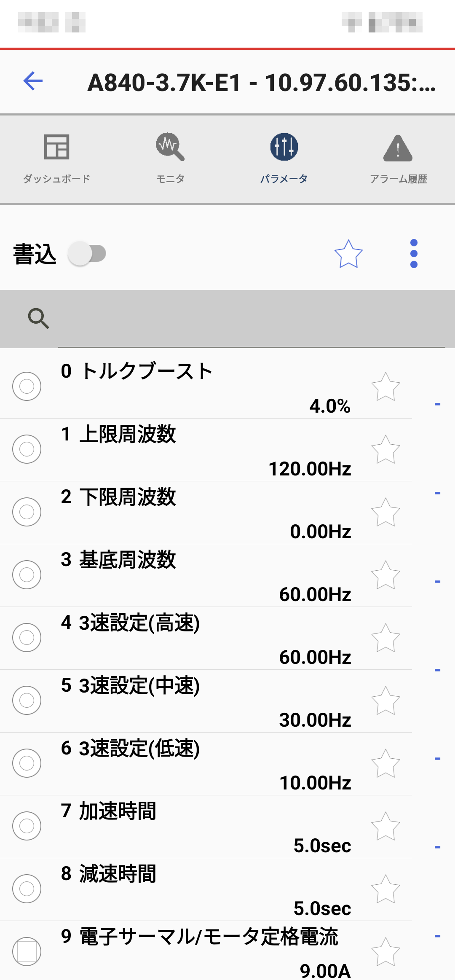Open the three-dot overflow menu
Viewport: 455px width, 980px height.
tap(414, 254)
